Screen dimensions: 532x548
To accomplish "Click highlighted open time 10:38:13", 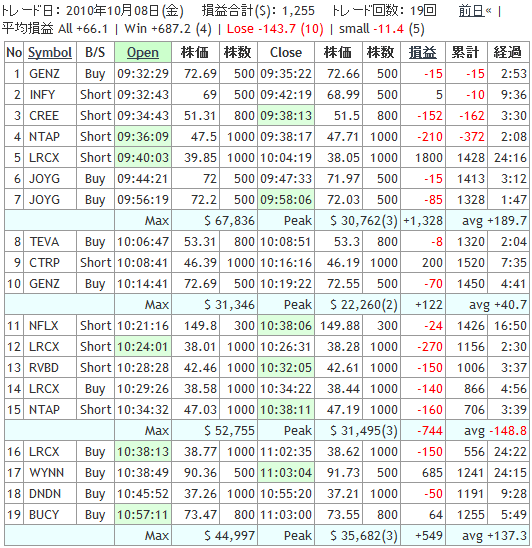I will pyautogui.click(x=143, y=452).
